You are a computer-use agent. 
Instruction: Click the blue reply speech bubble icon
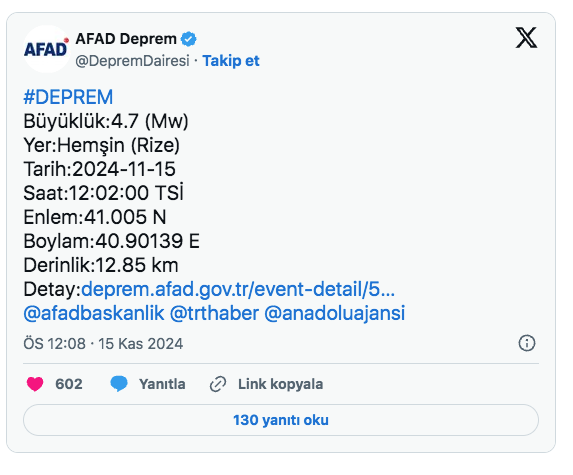coord(119,384)
